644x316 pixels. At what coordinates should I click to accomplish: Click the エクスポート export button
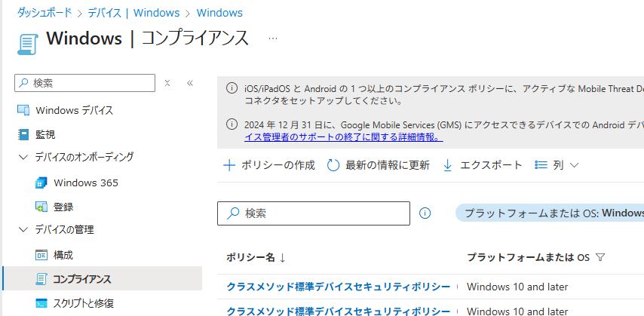(x=482, y=165)
